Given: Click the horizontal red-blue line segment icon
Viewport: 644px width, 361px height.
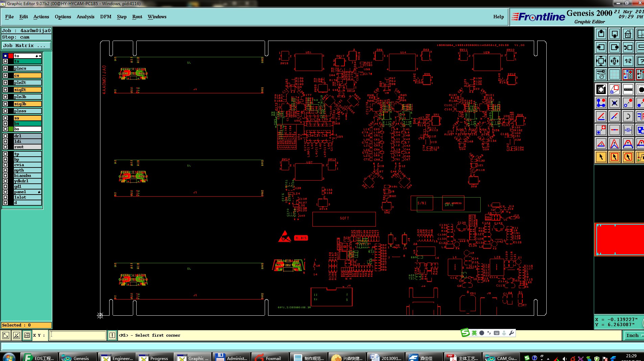Looking at the screenshot, I should [614, 130].
